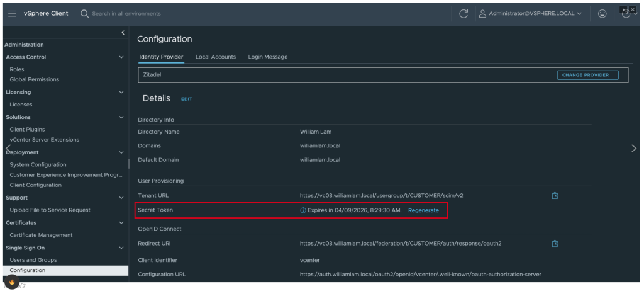Open Client Plugins
The image size is (644, 296).
click(x=27, y=130)
